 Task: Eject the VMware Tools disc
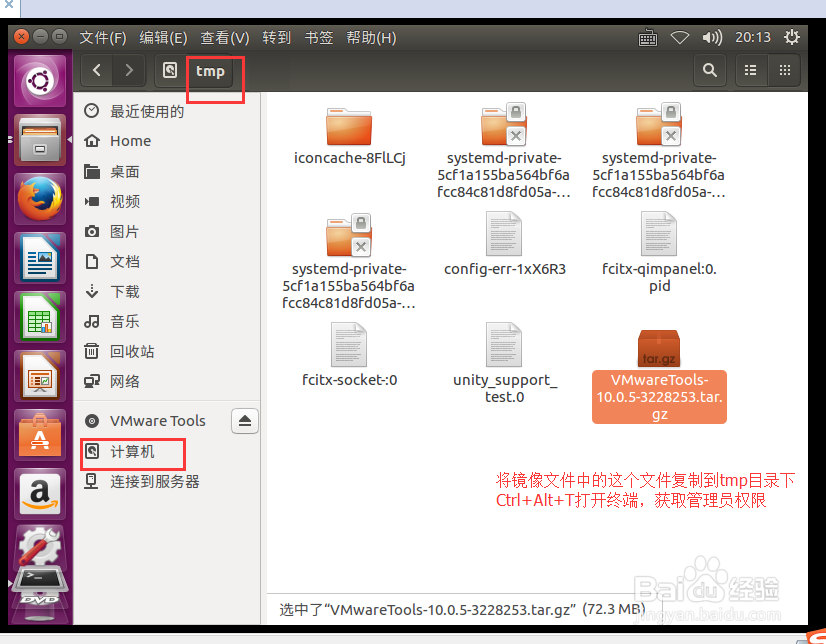245,421
